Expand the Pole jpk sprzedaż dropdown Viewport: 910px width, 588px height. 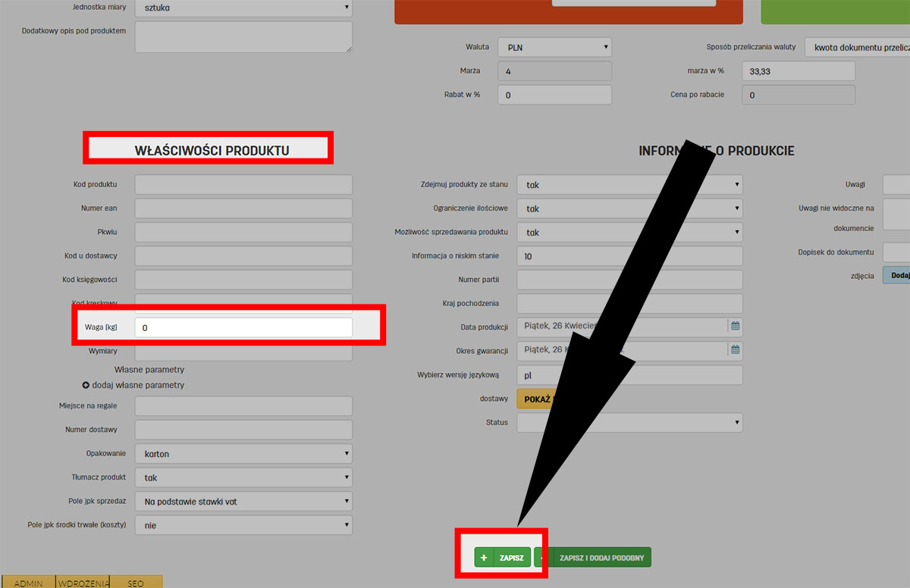coord(243,502)
